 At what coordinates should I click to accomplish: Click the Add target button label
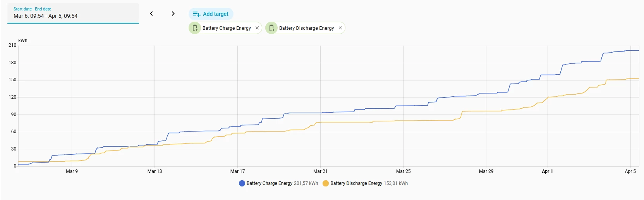(x=216, y=14)
